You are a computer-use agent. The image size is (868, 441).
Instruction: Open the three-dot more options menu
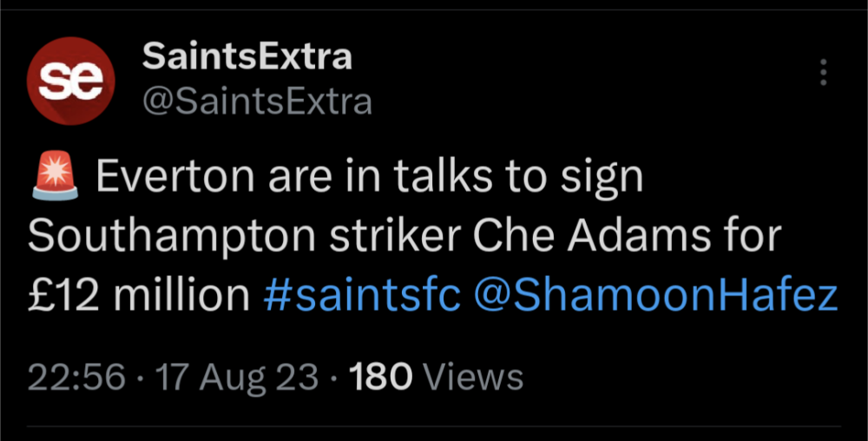(x=823, y=73)
